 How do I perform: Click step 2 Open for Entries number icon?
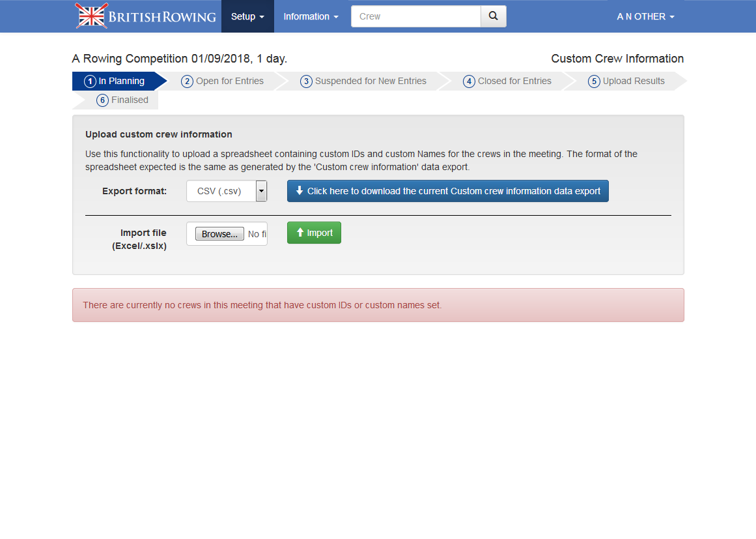[188, 81]
